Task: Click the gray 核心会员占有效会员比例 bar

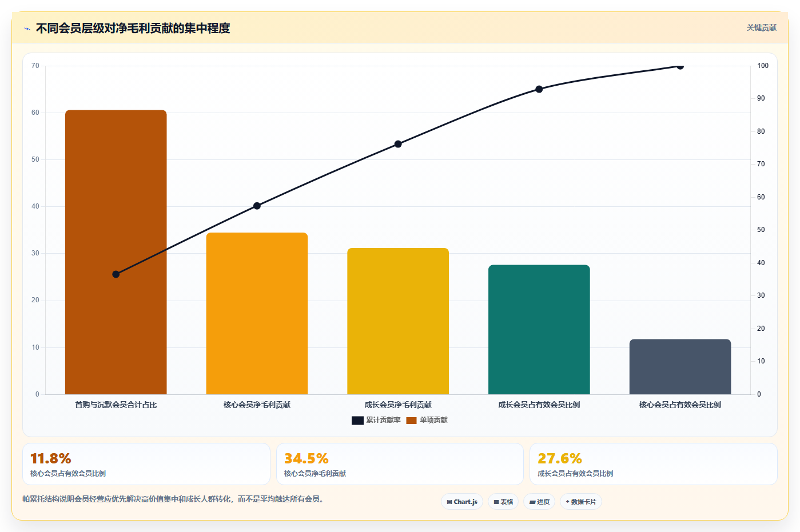Action: click(680, 367)
